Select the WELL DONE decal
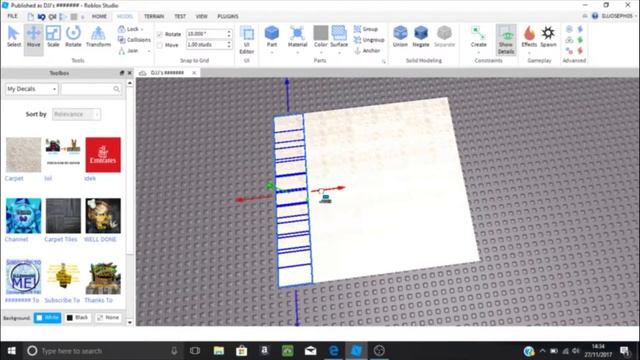Screen dimensions: 640x360 (103, 216)
